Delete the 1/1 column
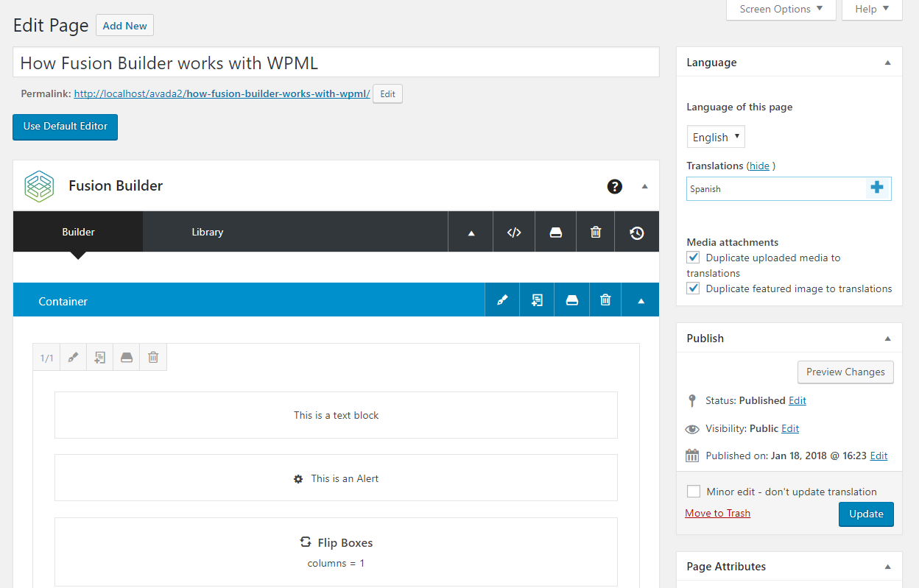 pos(153,358)
